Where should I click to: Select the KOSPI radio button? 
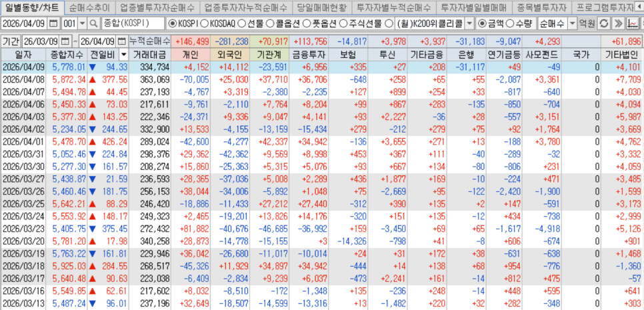(173, 23)
